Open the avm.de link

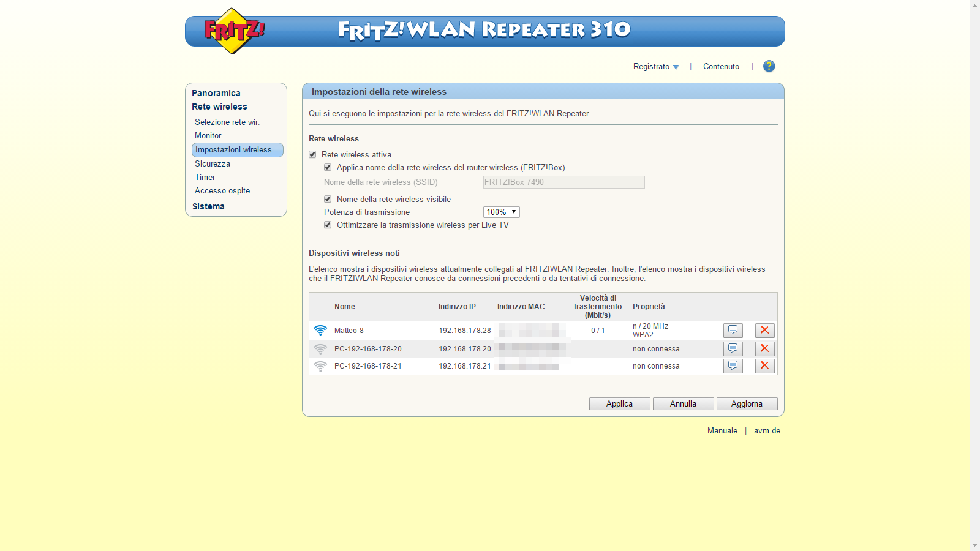click(x=767, y=431)
